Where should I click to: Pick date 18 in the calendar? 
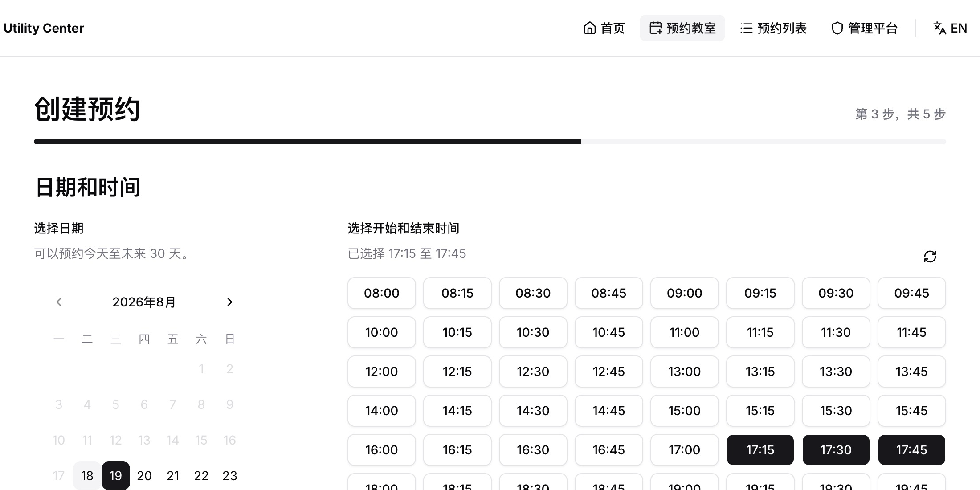(x=87, y=476)
